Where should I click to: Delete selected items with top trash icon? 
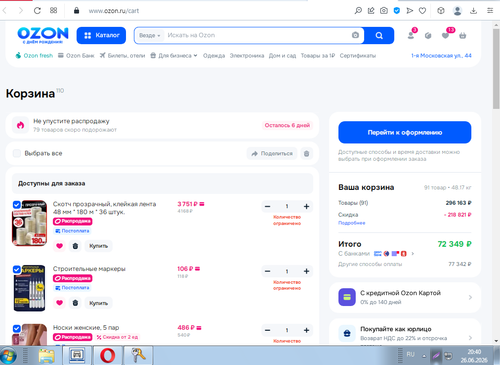[x=306, y=153]
